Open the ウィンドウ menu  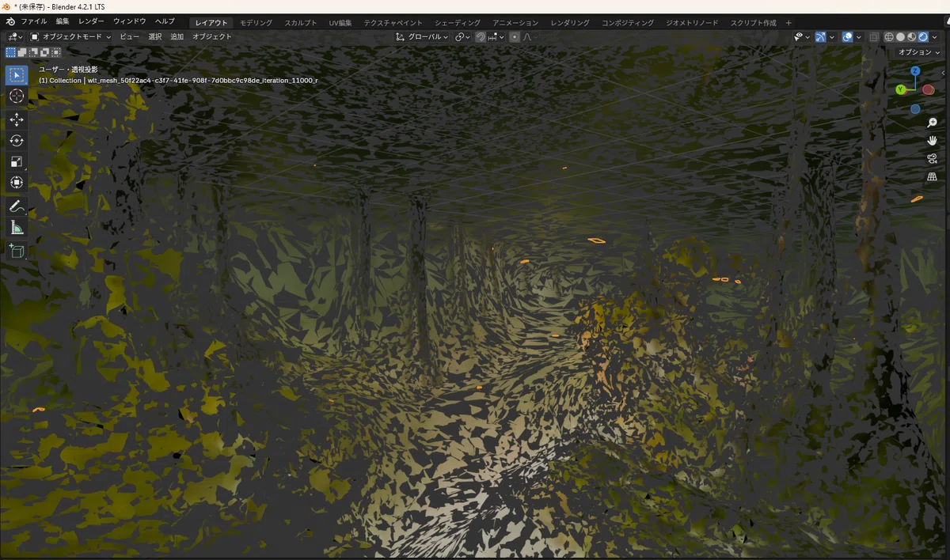(130, 22)
